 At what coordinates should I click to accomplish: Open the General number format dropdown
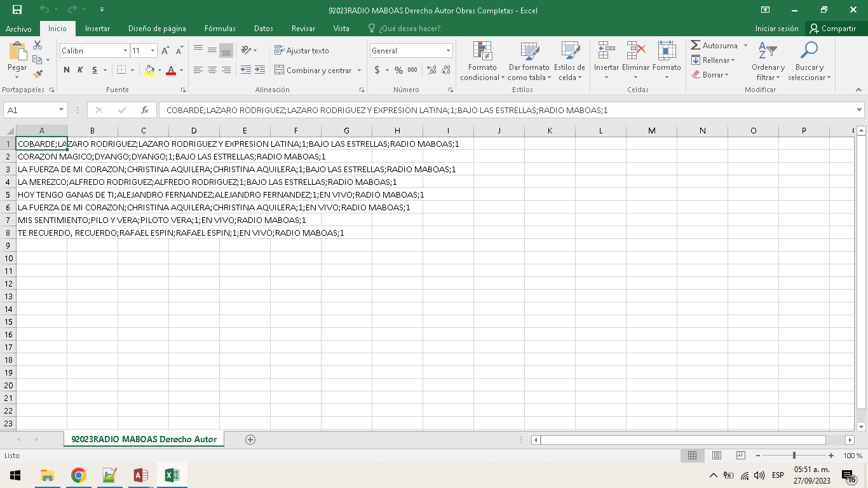click(x=449, y=50)
